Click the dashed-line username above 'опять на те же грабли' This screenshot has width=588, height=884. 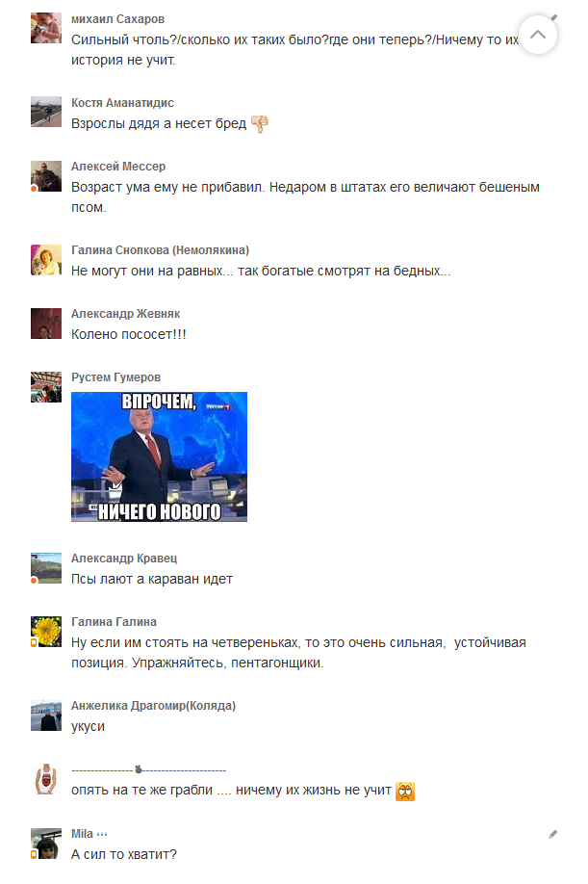pyautogui.click(x=149, y=769)
